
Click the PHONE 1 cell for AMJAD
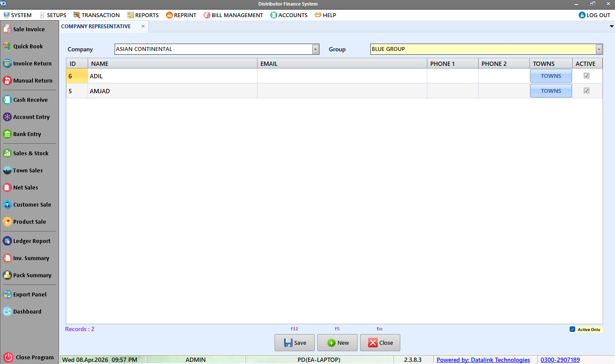pyautogui.click(x=452, y=91)
